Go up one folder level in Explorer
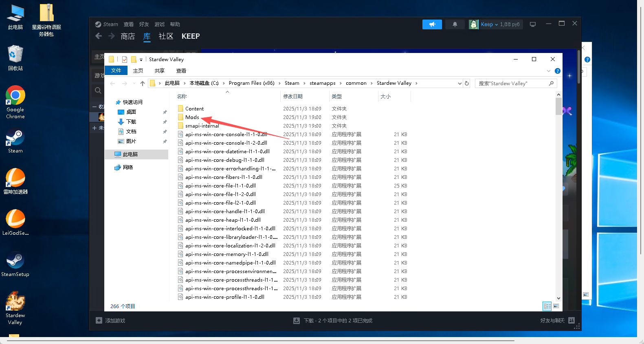Viewport: 644px width, 344px height. tap(143, 84)
